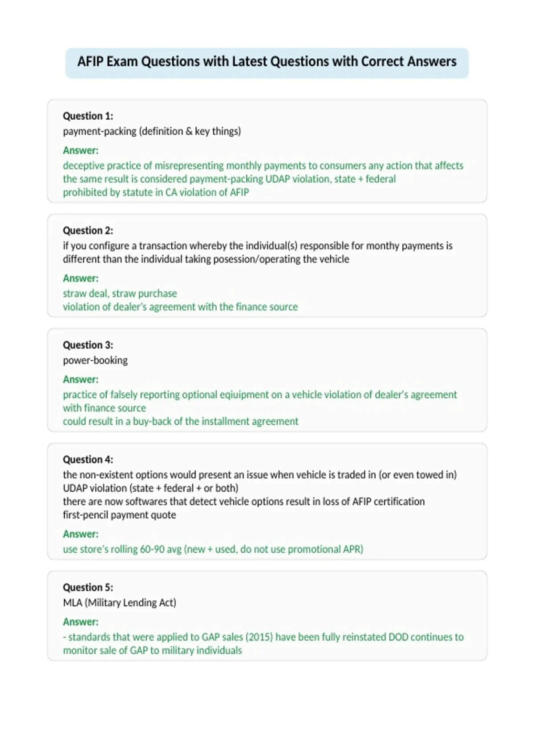The height and width of the screenshot is (756, 534).
Task: Select the Question 1 heading
Action: click(88, 116)
